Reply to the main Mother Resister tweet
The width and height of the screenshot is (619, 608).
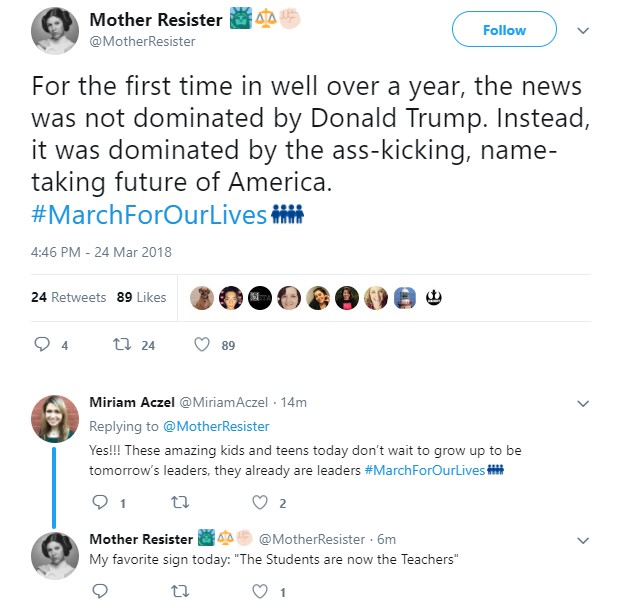(43, 345)
